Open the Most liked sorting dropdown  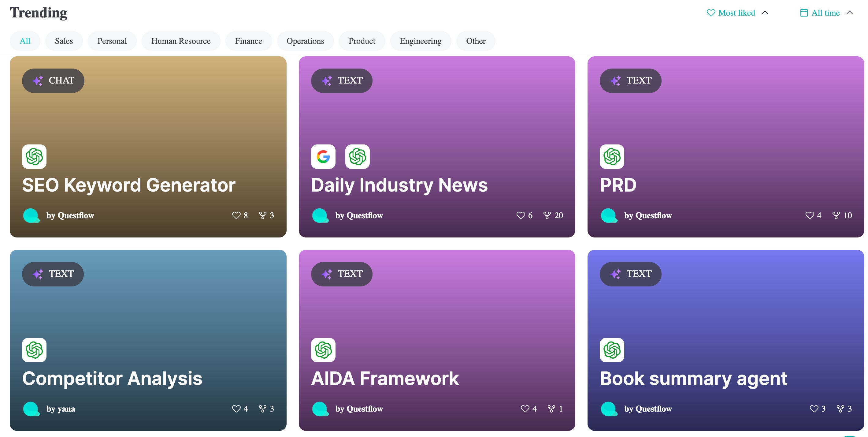(736, 13)
